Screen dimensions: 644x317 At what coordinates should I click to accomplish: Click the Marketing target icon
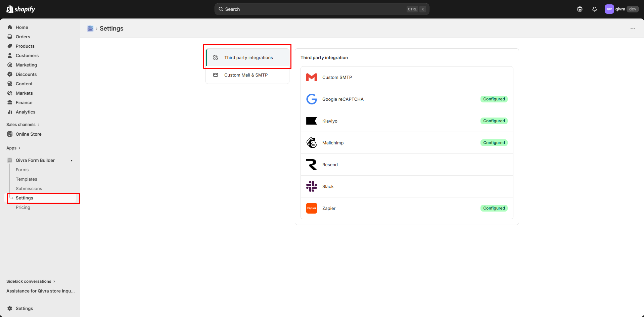10,65
